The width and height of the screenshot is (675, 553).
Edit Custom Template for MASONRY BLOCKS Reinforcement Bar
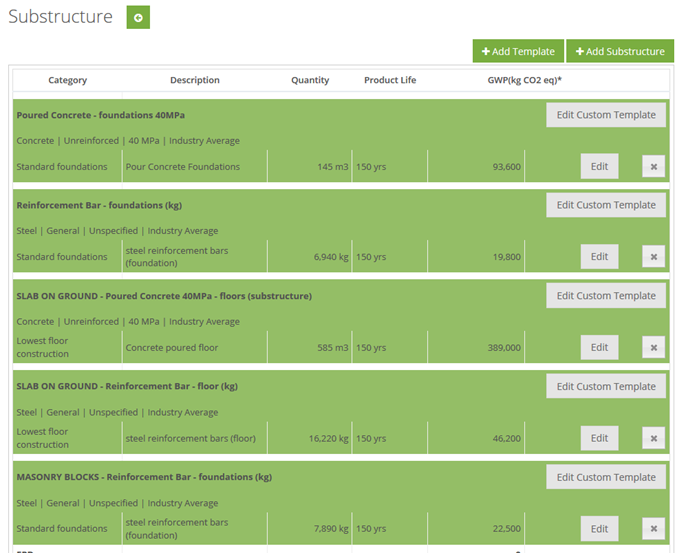click(x=606, y=477)
